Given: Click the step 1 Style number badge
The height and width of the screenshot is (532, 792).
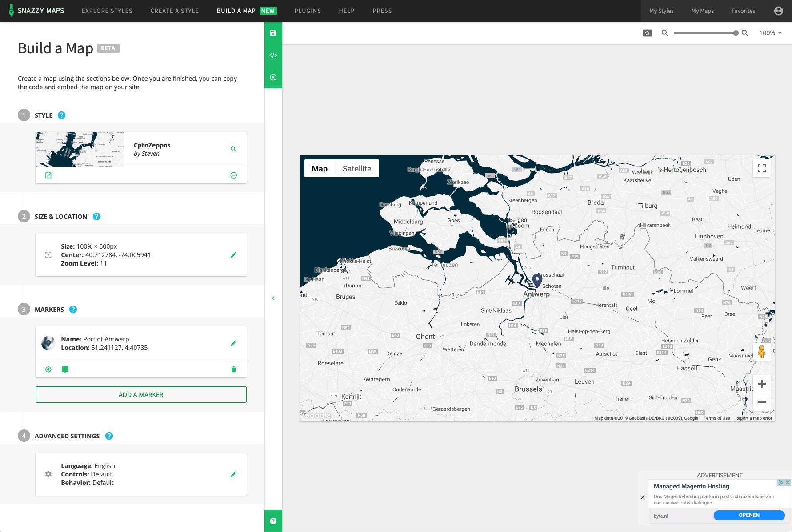Looking at the screenshot, I should click(24, 115).
